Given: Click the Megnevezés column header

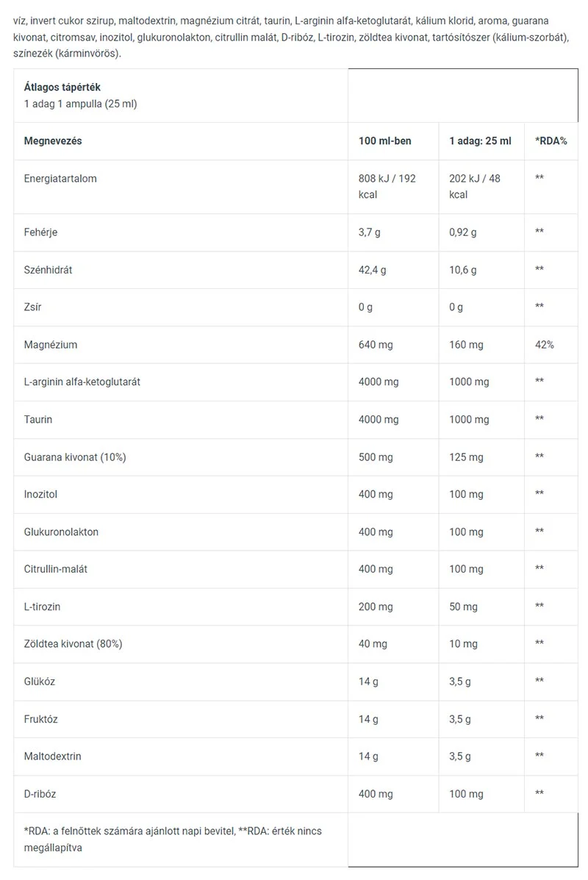Looking at the screenshot, I should pyautogui.click(x=53, y=141).
